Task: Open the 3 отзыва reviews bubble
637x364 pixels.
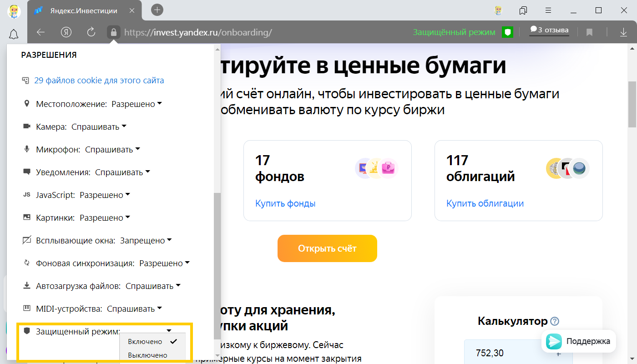Action: pyautogui.click(x=549, y=30)
